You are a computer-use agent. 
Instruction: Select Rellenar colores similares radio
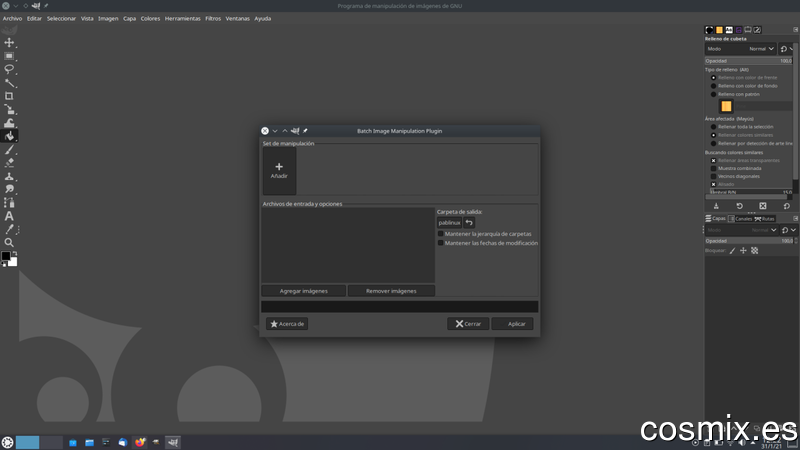click(713, 135)
